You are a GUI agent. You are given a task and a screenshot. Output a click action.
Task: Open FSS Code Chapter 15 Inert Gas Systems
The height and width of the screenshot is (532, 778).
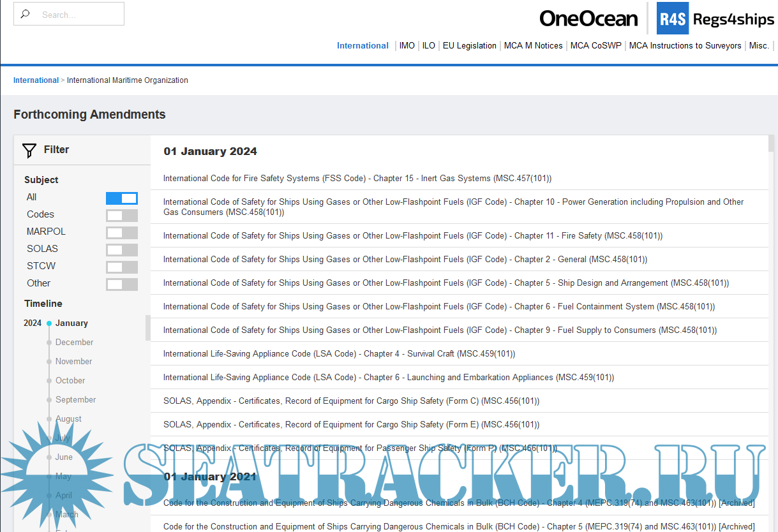point(357,179)
